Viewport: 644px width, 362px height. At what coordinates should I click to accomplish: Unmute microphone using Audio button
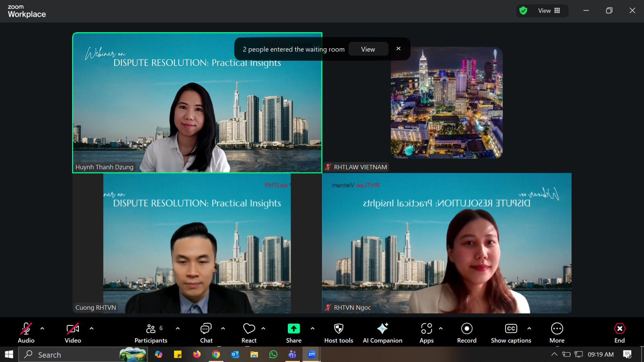26,333
